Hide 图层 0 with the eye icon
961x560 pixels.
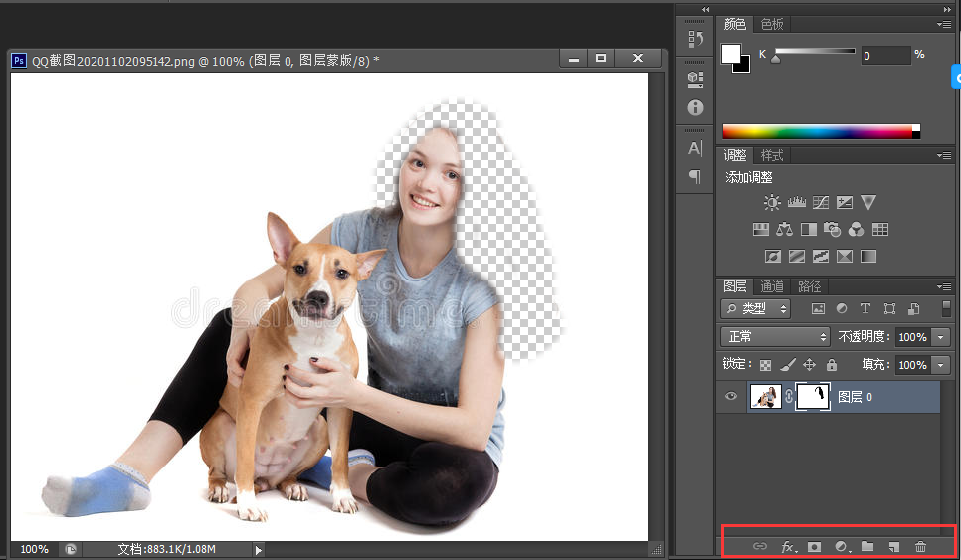pyautogui.click(x=732, y=397)
